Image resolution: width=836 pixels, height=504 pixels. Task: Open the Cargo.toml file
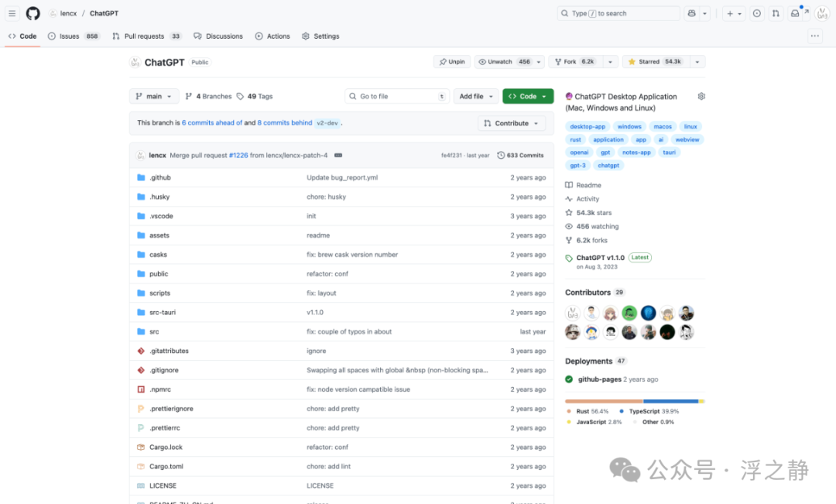(x=166, y=467)
